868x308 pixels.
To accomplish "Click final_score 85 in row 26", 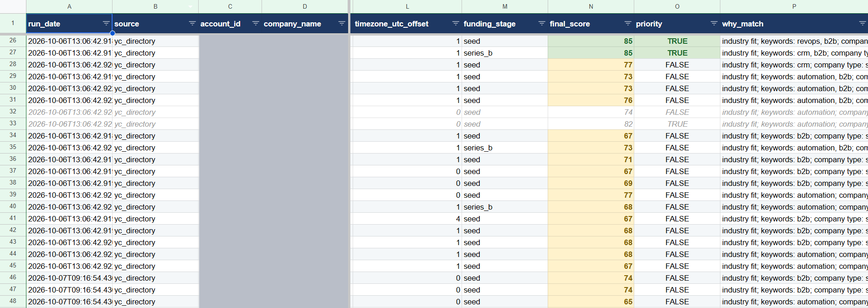I will click(x=591, y=41).
